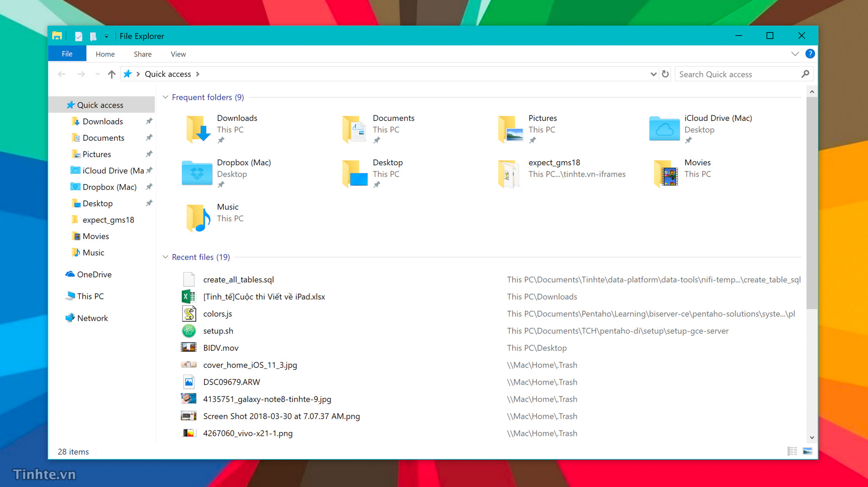Open the Movies folder icon in Frequent folders
Screen dimensions: 868x487
coord(666,173)
